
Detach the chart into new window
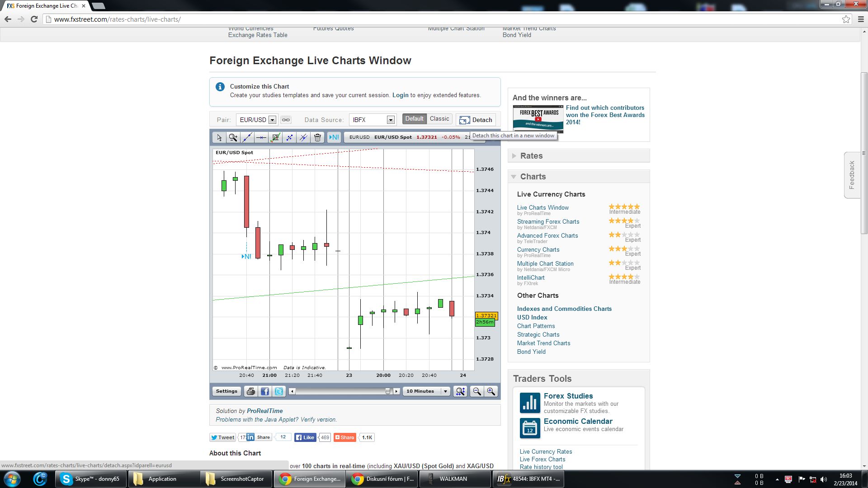[x=476, y=120]
